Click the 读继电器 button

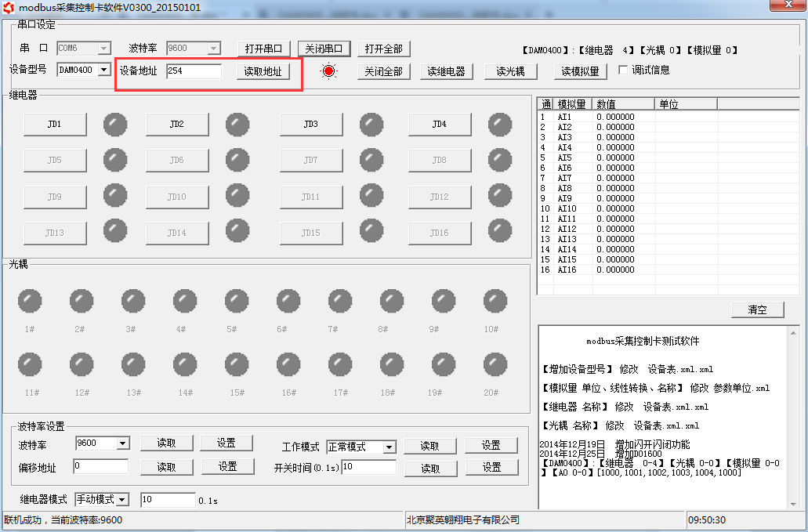click(x=446, y=71)
